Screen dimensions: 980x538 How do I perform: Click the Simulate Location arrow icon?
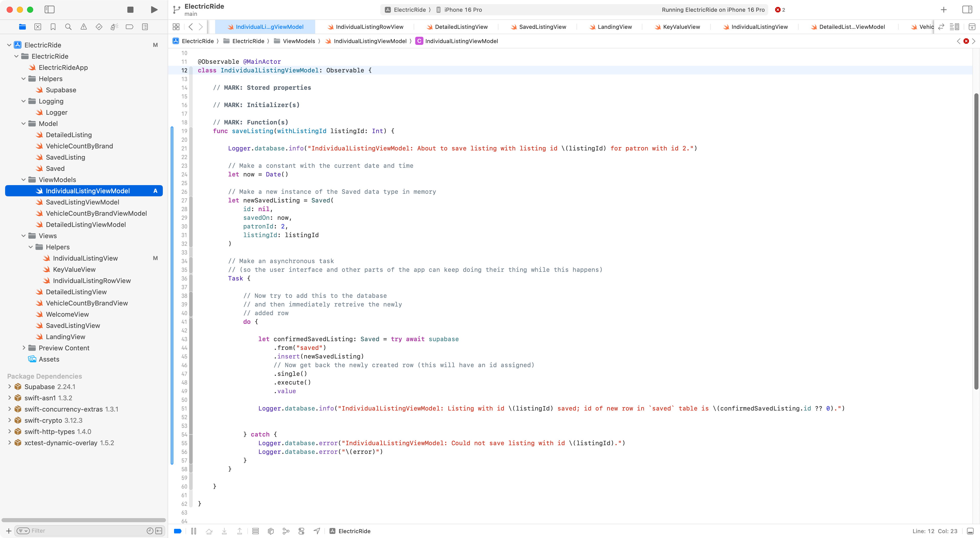pos(317,531)
